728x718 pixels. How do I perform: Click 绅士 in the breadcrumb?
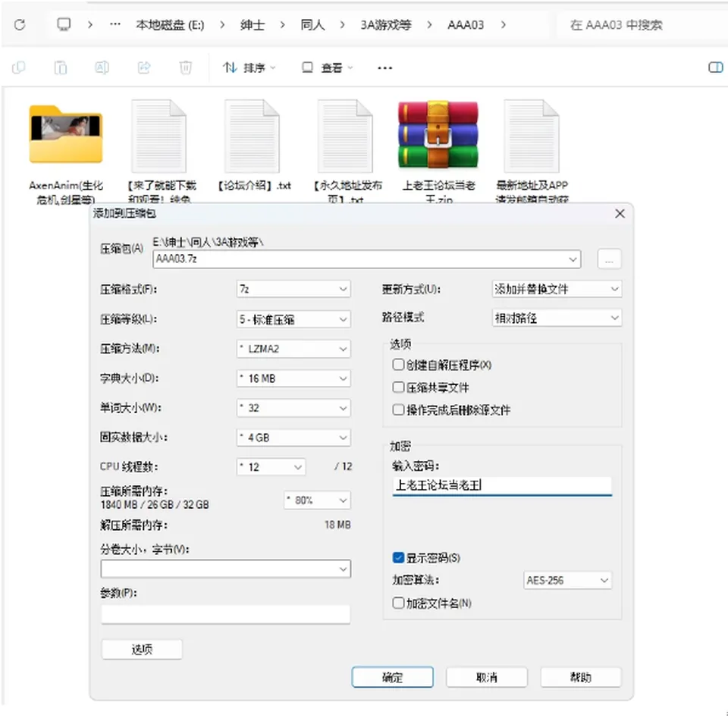(253, 24)
